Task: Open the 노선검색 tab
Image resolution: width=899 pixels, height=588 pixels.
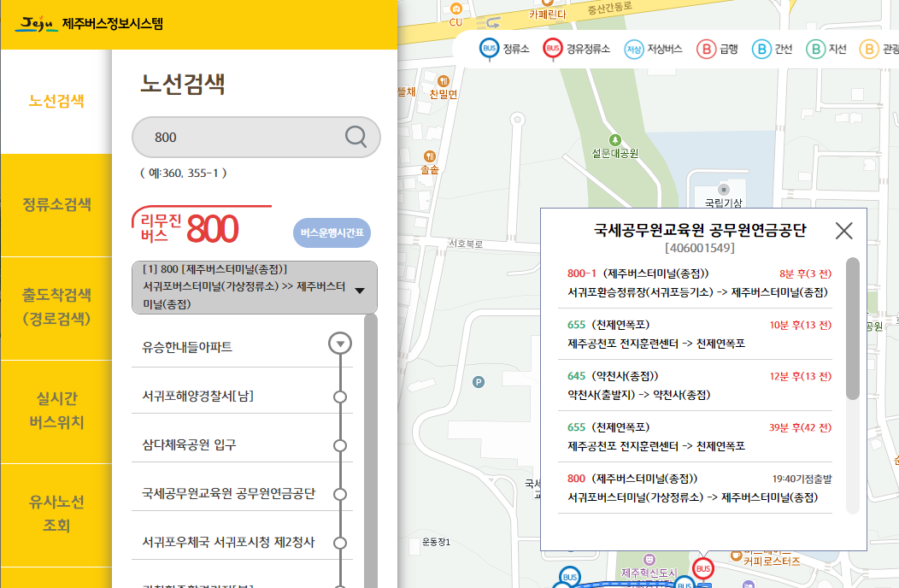Action: point(56,102)
